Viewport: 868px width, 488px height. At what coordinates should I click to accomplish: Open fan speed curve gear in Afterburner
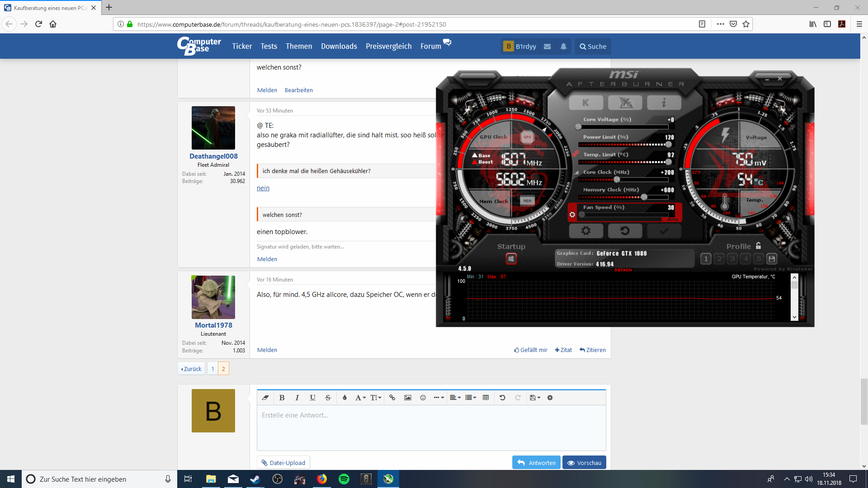tap(572, 215)
